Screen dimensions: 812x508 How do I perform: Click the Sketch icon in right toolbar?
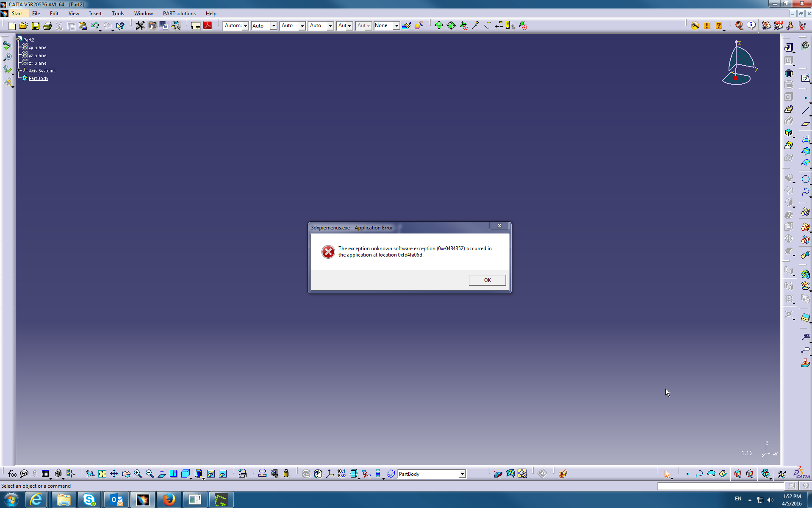805,79
